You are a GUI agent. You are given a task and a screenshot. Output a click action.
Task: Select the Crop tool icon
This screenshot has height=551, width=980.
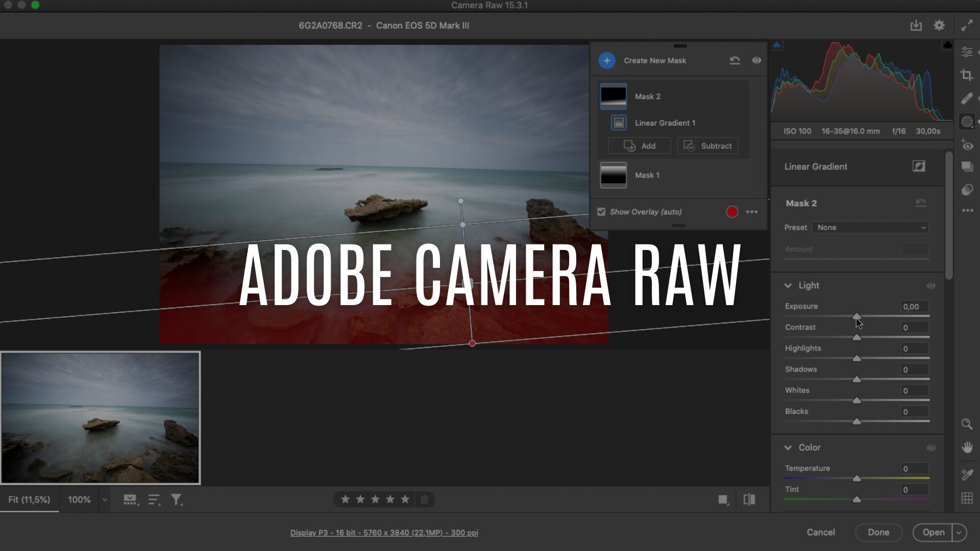pyautogui.click(x=967, y=75)
